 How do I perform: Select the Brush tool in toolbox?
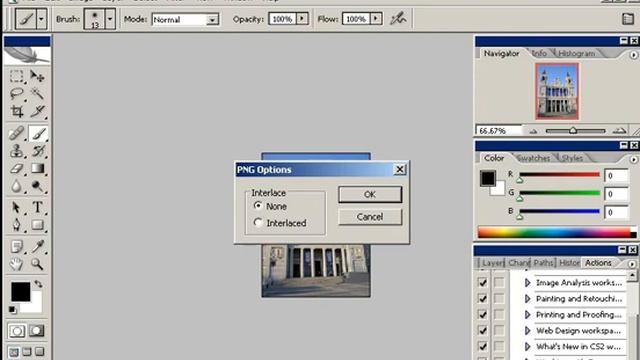coord(38,133)
